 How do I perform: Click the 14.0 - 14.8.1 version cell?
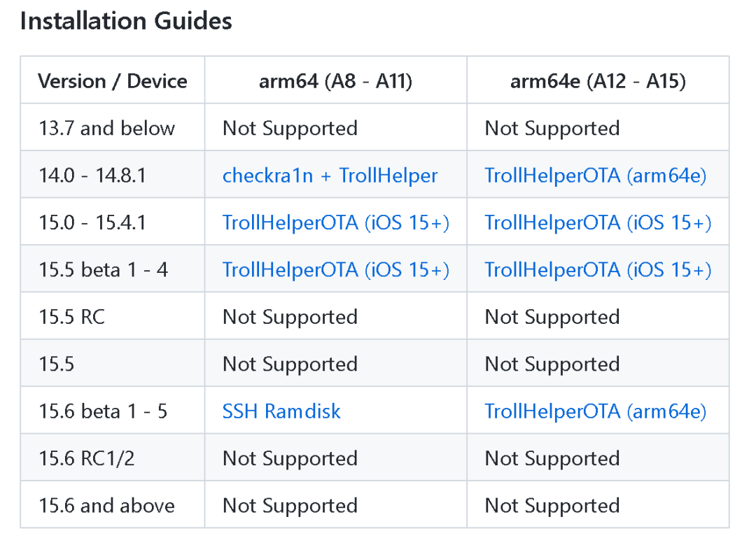(92, 175)
